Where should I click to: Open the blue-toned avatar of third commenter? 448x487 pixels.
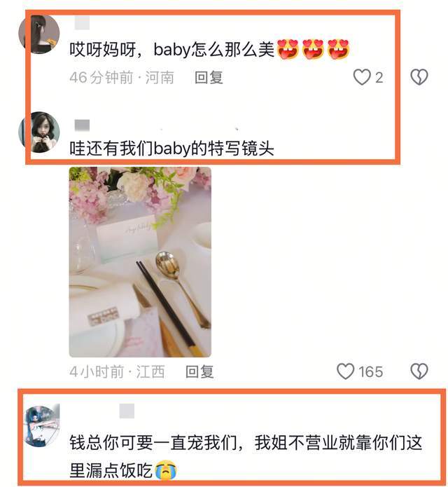click(x=42, y=426)
